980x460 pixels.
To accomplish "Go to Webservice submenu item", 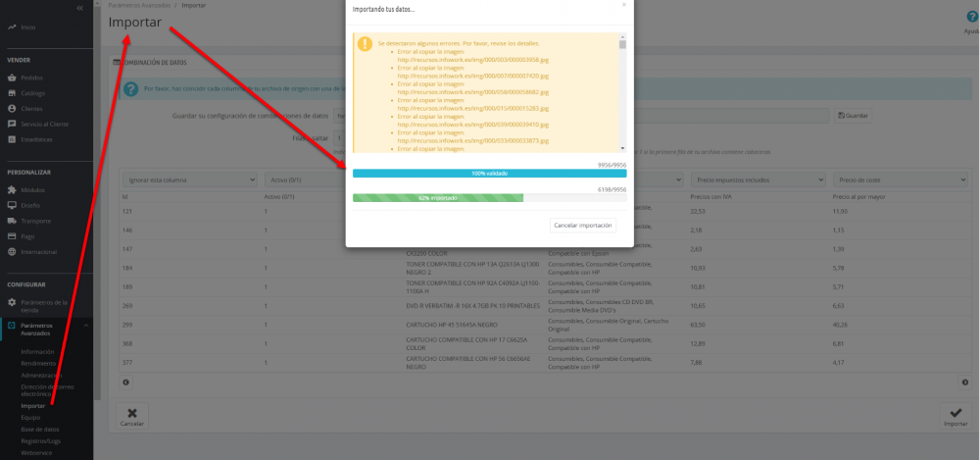I will tap(37, 452).
